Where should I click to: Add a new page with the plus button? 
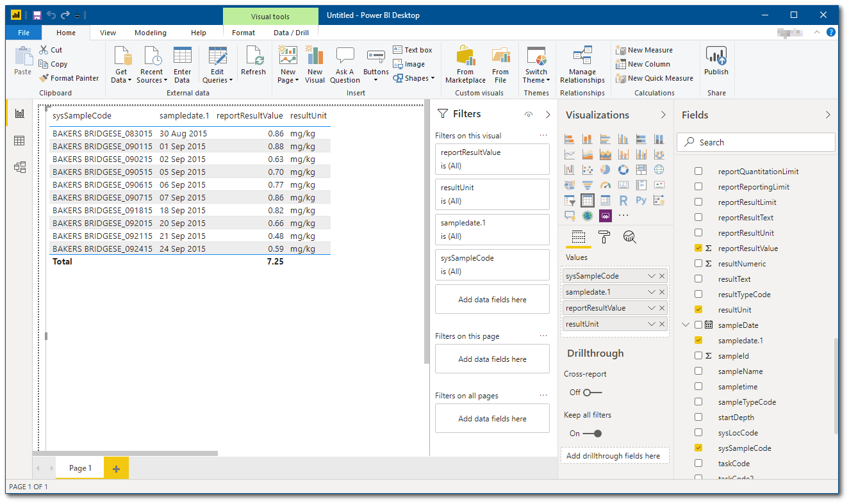pos(115,468)
